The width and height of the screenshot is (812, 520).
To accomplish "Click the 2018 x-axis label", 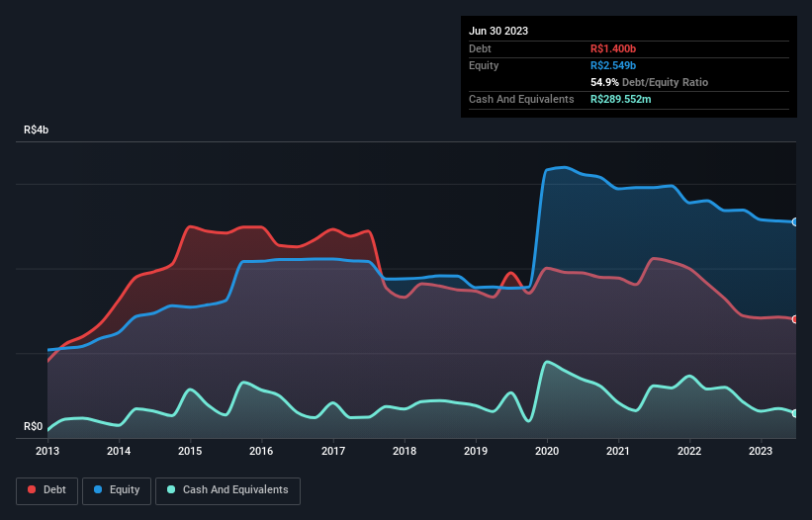I will tap(405, 451).
